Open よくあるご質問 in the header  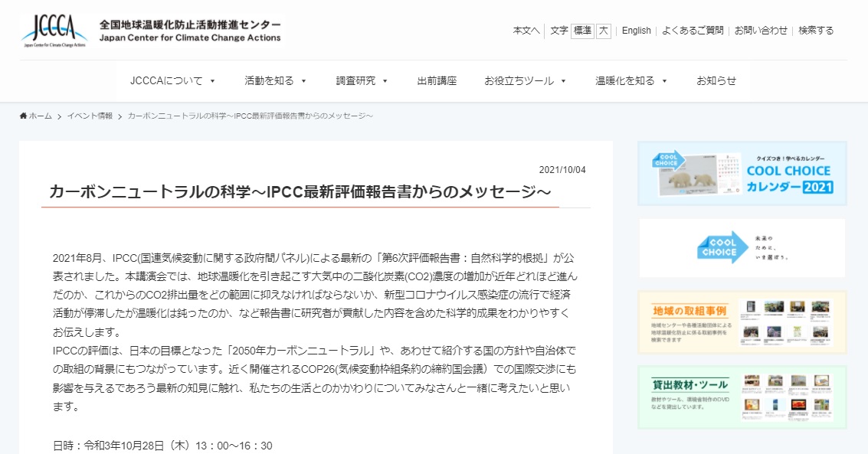[692, 30]
